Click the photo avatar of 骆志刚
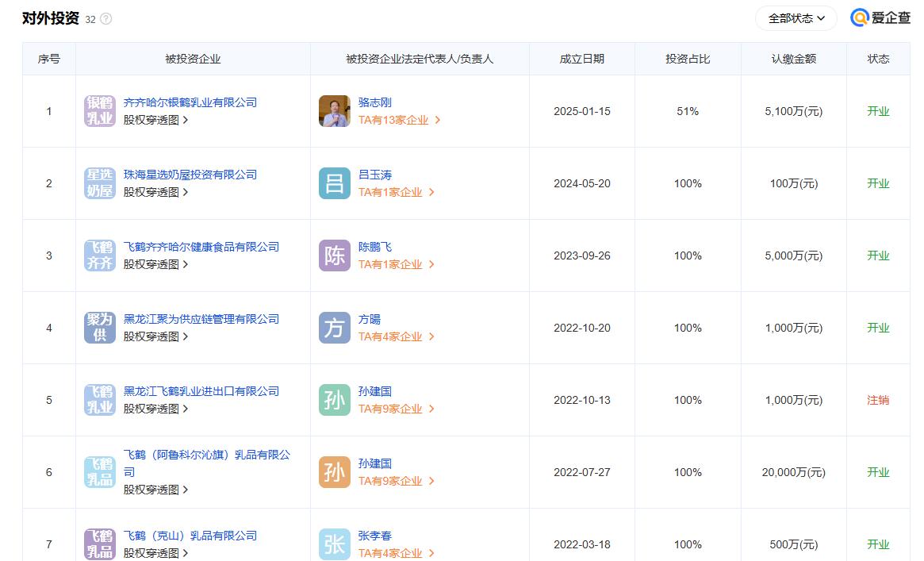Viewport: 924px width, 561px height. [x=335, y=111]
